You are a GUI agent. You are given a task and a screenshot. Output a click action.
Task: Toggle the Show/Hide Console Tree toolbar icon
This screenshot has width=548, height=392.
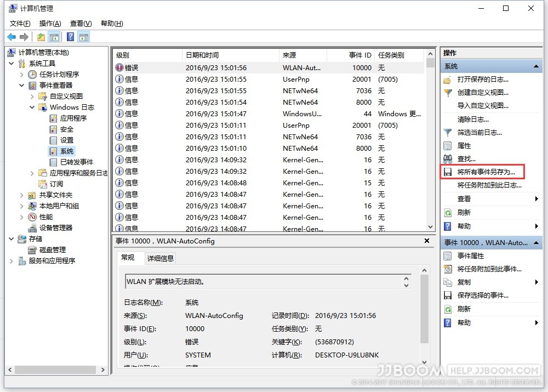click(x=54, y=37)
